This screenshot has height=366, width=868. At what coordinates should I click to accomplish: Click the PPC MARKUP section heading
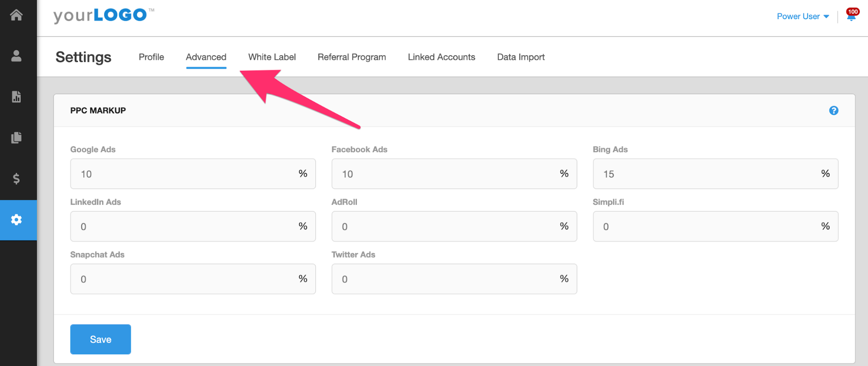[98, 110]
